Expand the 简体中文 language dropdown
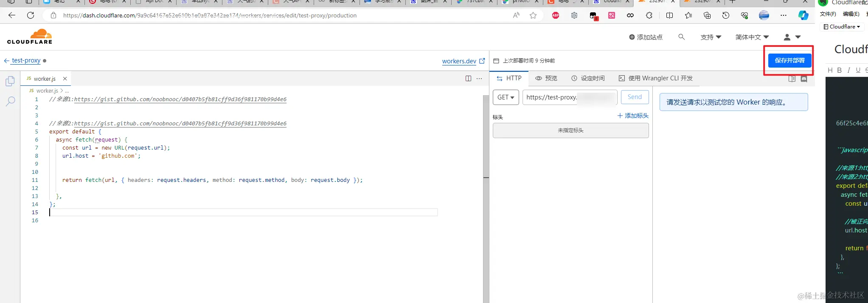The image size is (868, 303). (752, 37)
